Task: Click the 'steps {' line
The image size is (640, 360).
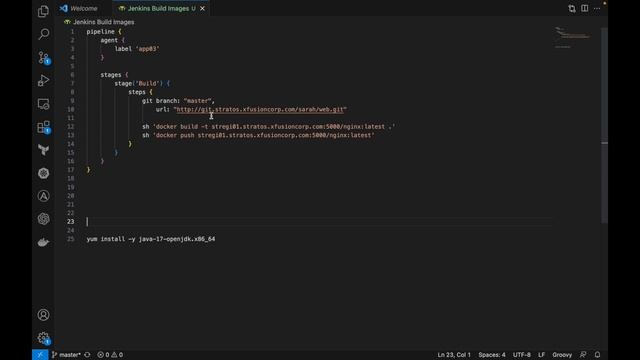Action: pos(140,92)
